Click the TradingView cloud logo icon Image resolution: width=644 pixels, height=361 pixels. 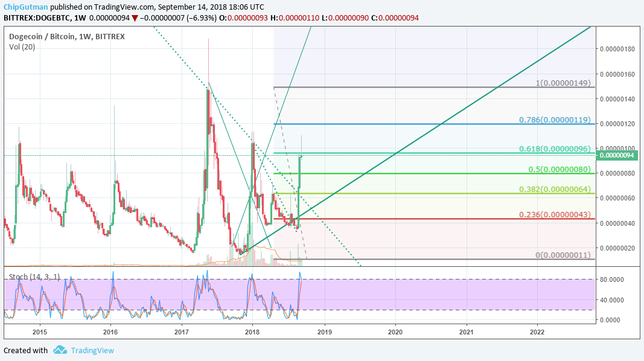tap(60, 350)
